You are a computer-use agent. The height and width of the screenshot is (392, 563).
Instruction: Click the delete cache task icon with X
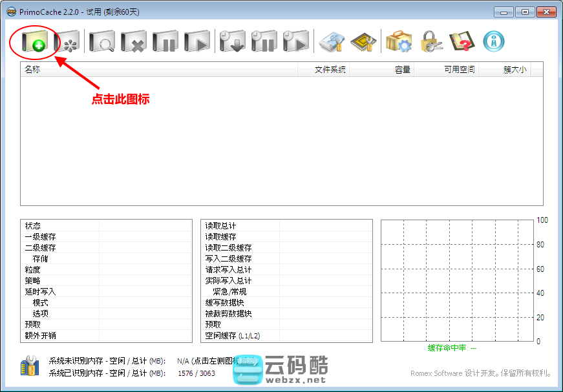[x=134, y=42]
